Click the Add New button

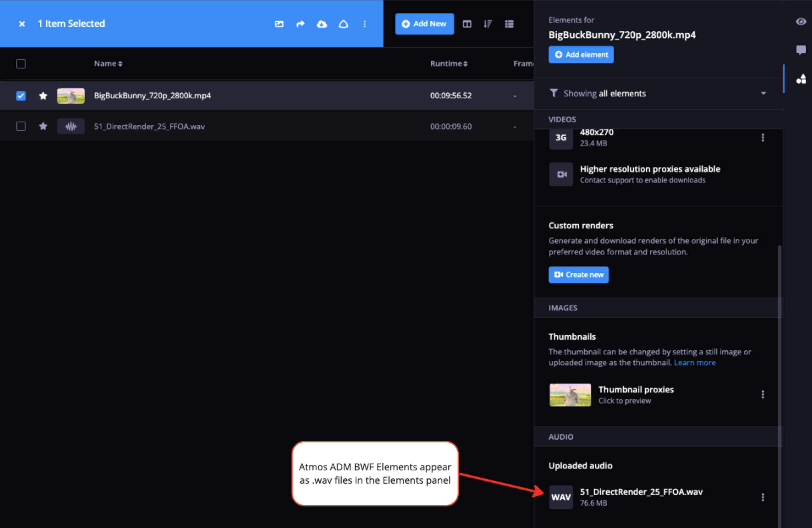424,24
